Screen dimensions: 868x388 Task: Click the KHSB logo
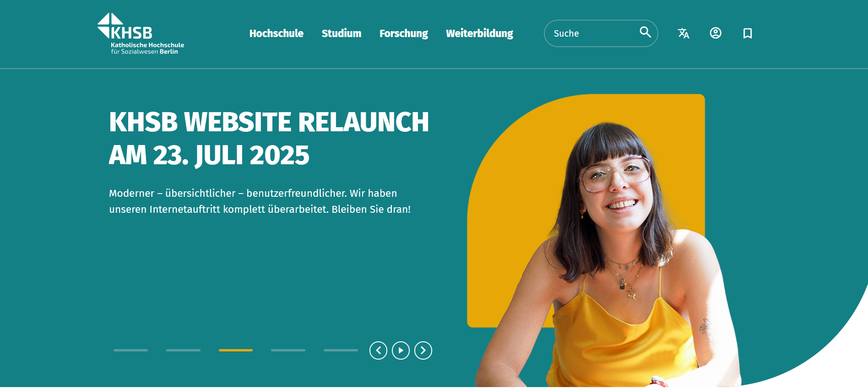[141, 34]
